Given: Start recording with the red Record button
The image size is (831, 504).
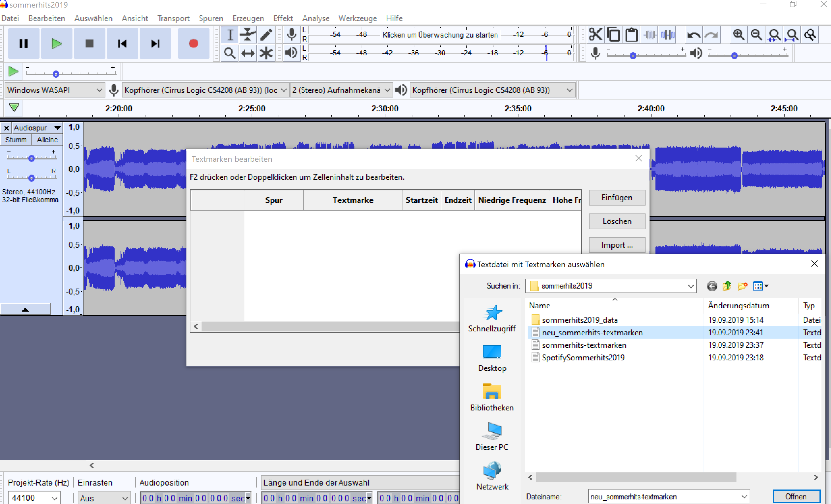Looking at the screenshot, I should tap(193, 43).
